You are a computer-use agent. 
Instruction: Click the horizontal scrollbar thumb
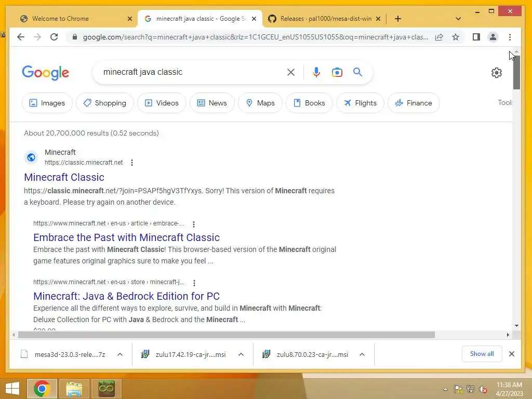(x=227, y=335)
